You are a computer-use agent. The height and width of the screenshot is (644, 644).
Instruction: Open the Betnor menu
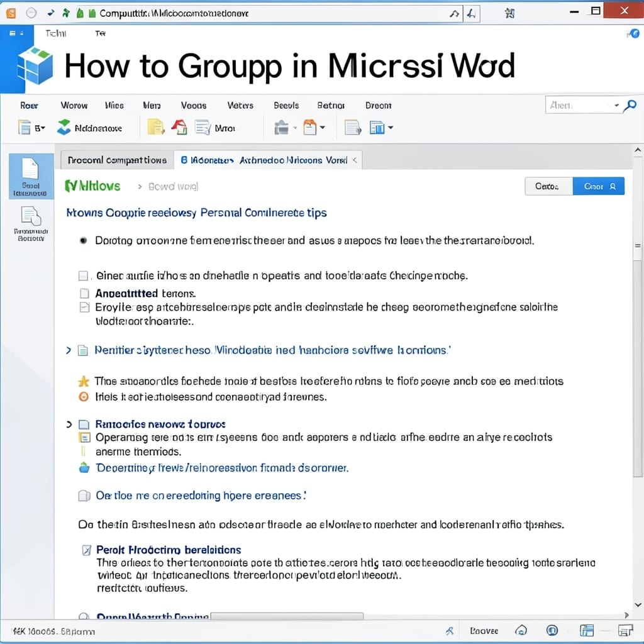(331, 106)
